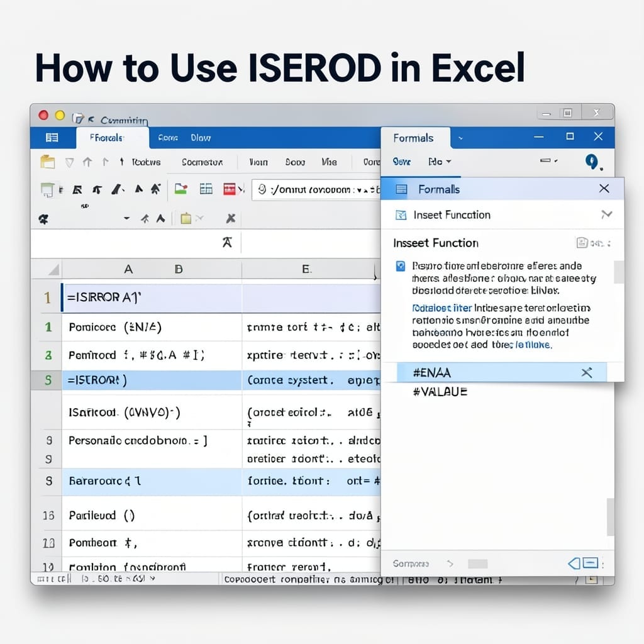
Task: Click the description area scrollbar thumb
Action: point(619,272)
